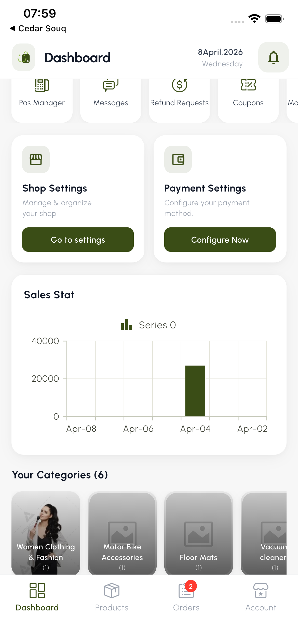Open Floor Mats category
Image resolution: width=298 pixels, height=644 pixels.
pos(199,533)
